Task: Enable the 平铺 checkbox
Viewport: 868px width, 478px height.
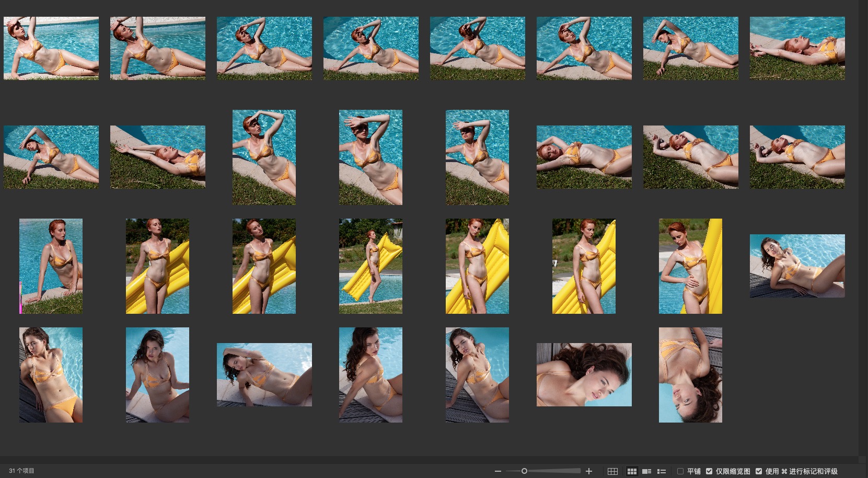Action: [680, 471]
